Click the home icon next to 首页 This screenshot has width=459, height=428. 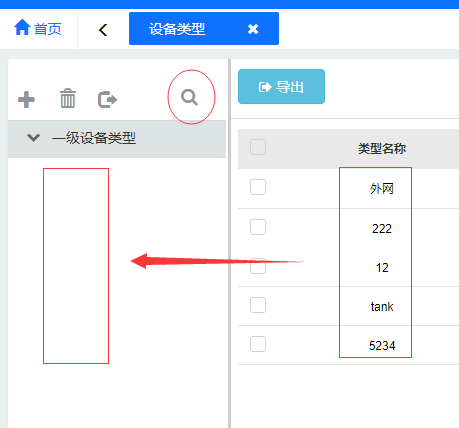point(22,27)
